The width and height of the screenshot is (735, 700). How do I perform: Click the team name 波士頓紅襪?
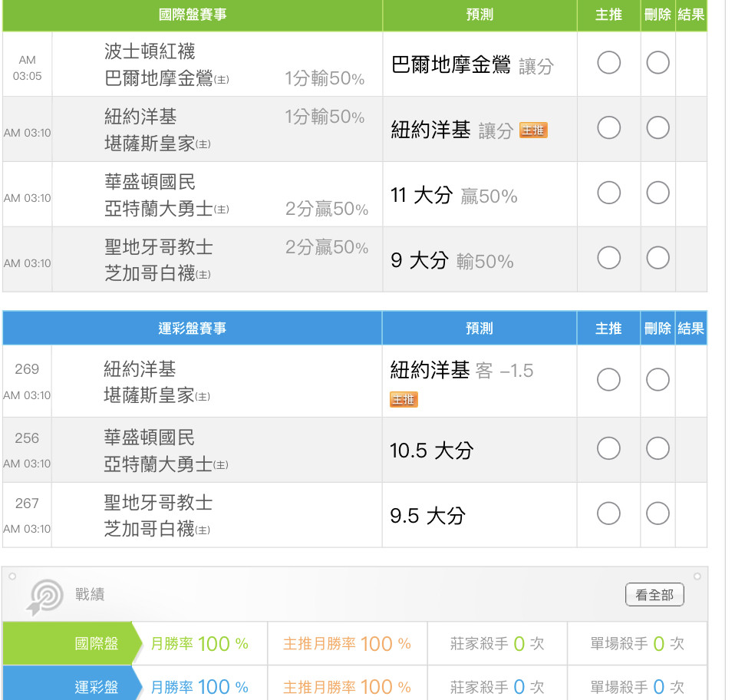point(150,51)
